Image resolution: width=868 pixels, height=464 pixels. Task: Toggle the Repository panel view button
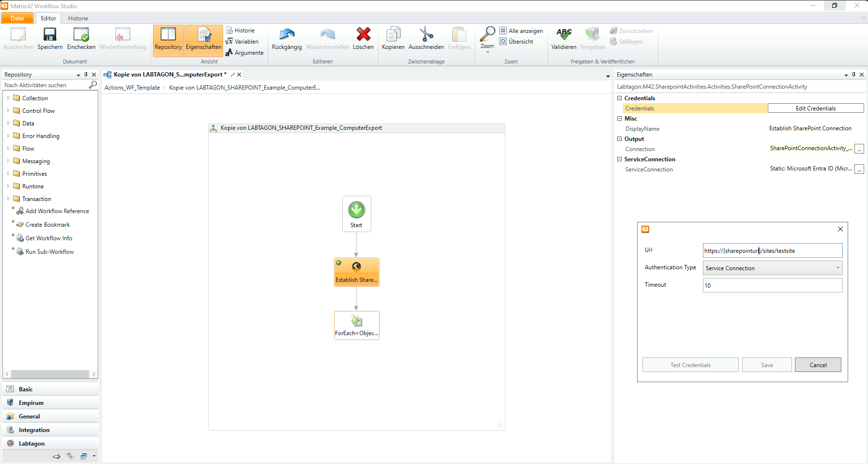[168, 39]
